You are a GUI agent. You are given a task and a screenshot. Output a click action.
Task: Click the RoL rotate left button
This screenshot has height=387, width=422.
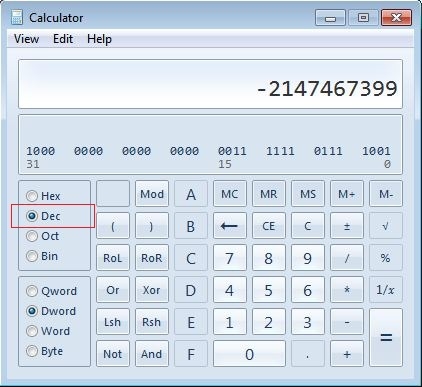(113, 258)
